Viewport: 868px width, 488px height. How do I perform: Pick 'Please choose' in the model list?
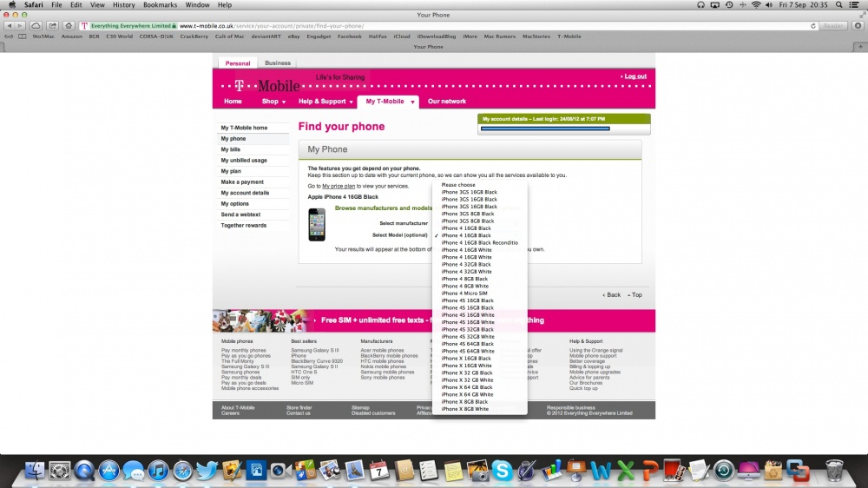click(x=458, y=185)
